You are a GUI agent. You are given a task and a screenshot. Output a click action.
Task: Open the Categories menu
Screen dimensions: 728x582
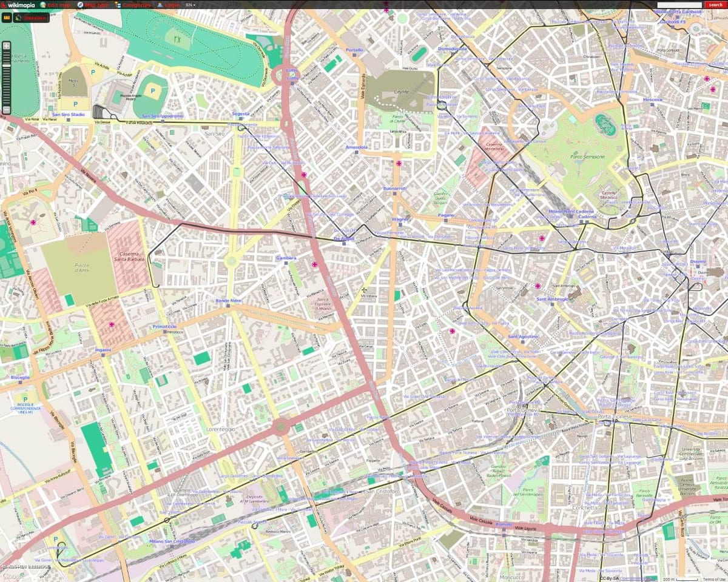click(132, 4)
